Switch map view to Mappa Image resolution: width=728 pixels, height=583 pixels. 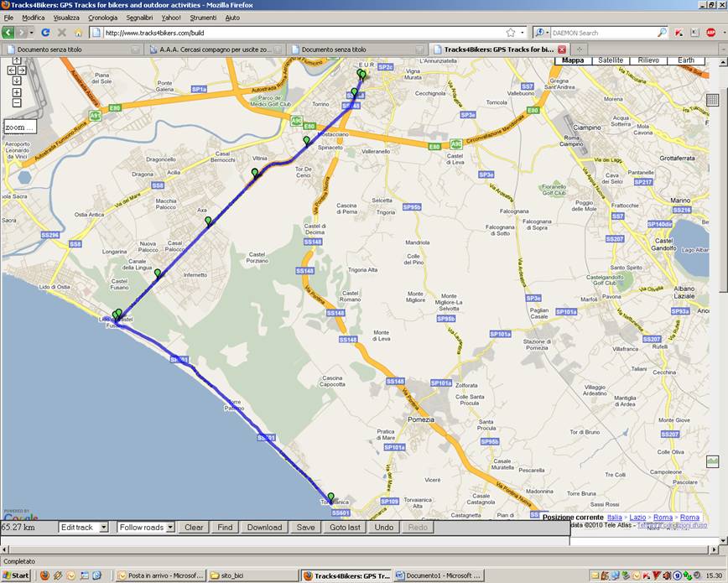tap(573, 60)
